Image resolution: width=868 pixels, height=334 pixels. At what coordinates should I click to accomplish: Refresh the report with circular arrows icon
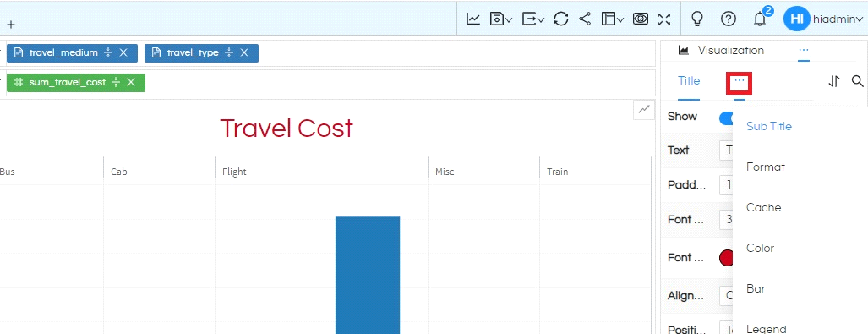coord(560,19)
